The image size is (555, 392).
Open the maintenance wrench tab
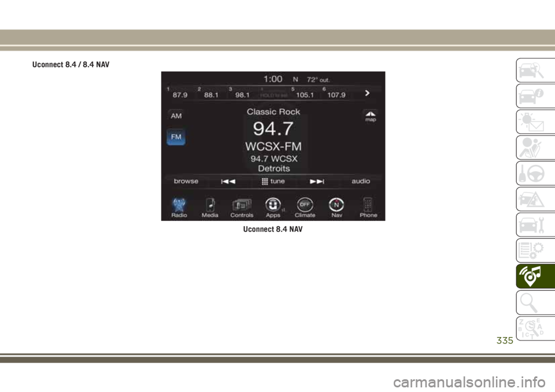[535, 225]
